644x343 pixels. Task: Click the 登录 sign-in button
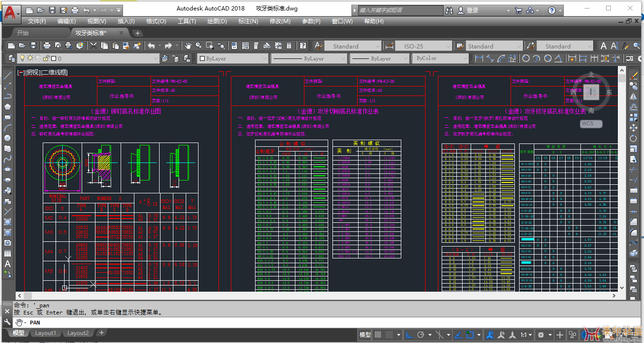coord(468,10)
